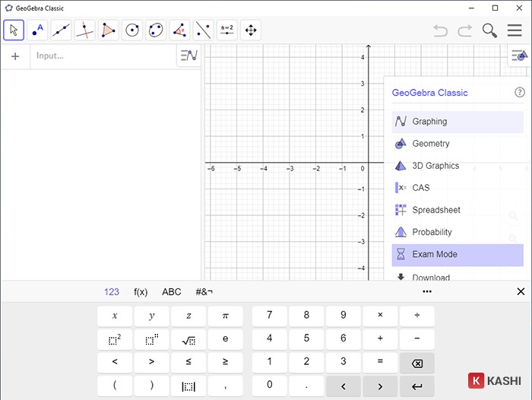The width and height of the screenshot is (532, 400).
Task: Click the GeoGebra window title icon
Action: point(9,8)
